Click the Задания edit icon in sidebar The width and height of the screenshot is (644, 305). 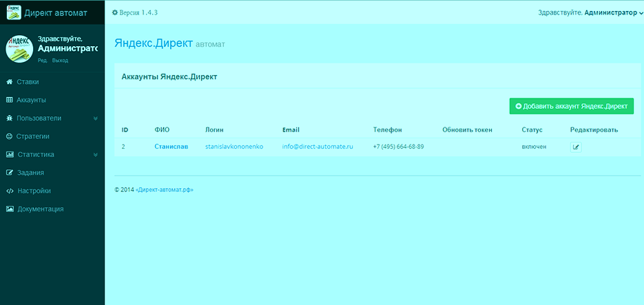[10, 173]
